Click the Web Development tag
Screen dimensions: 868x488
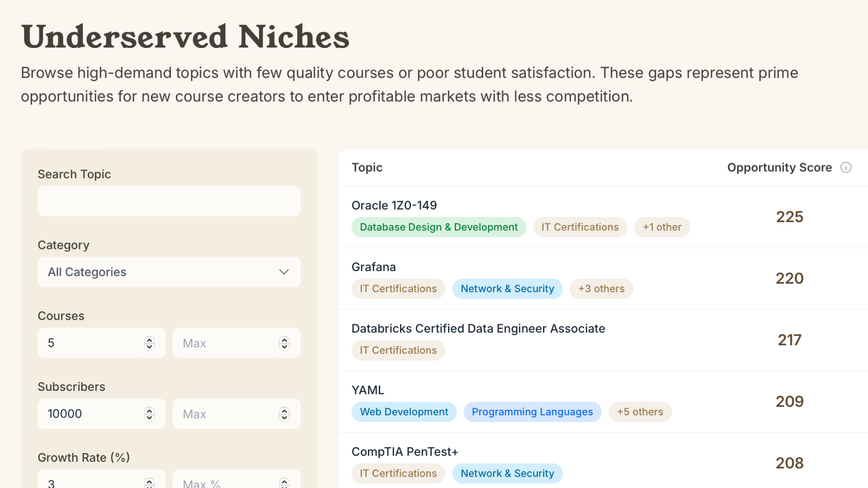click(404, 412)
